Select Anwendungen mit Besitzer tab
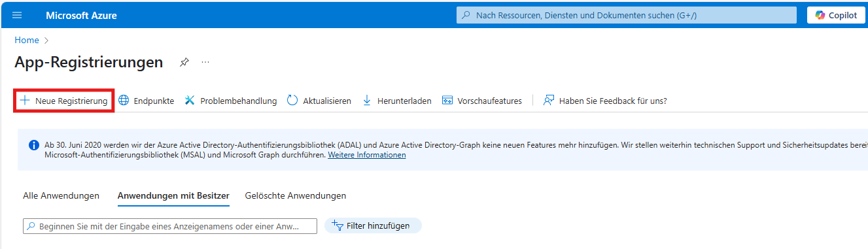The image size is (868, 249). [173, 195]
